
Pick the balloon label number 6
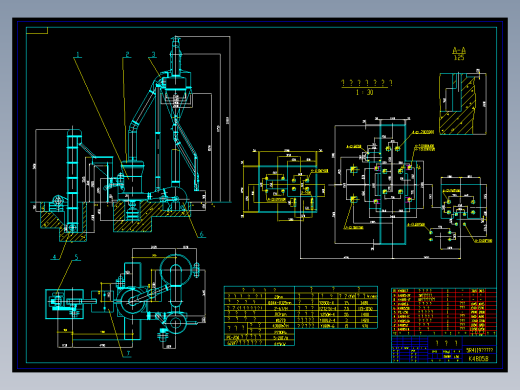201,234
